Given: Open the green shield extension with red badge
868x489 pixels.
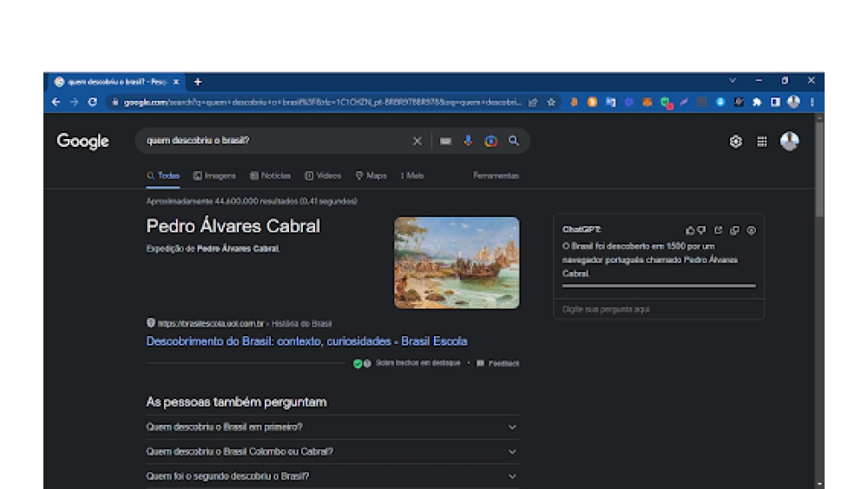Looking at the screenshot, I should [x=666, y=102].
